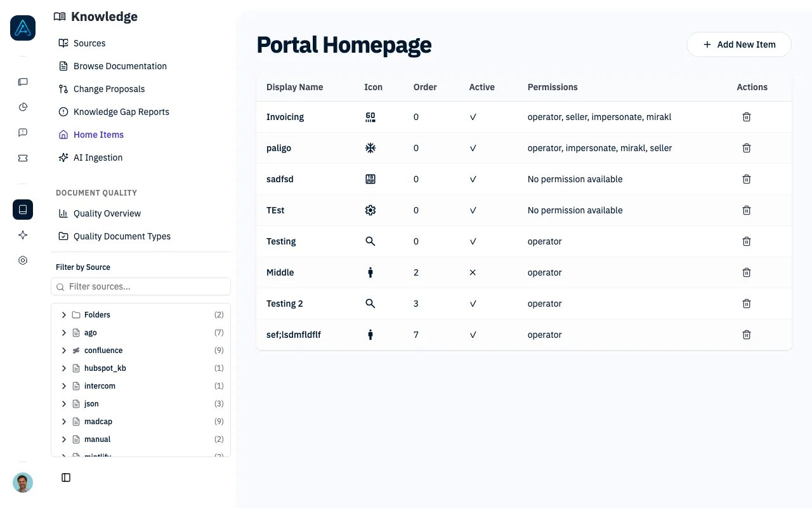Toggle the Active checkmark for sadfsd
Viewport: 812px width, 508px height.
point(473,179)
